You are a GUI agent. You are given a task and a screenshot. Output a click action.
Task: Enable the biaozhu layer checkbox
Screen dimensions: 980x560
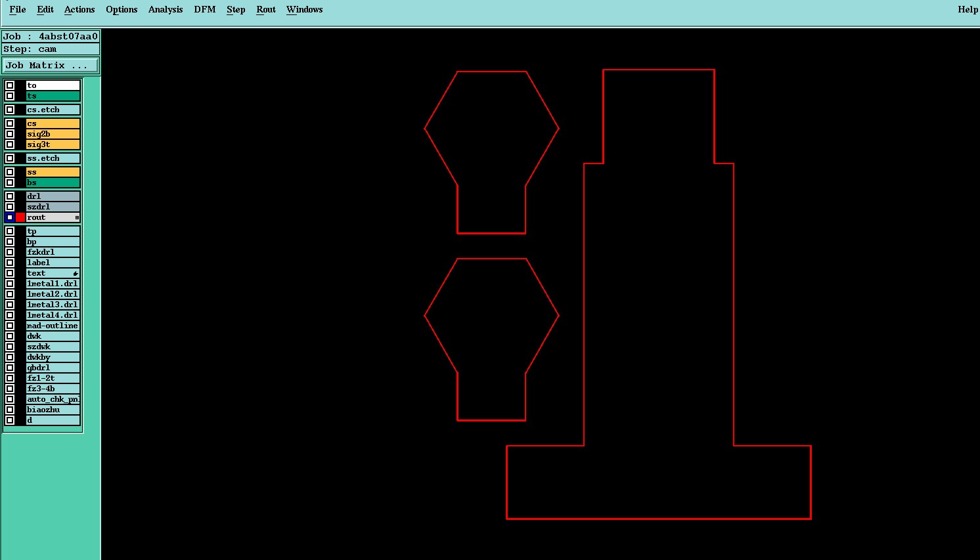click(10, 410)
